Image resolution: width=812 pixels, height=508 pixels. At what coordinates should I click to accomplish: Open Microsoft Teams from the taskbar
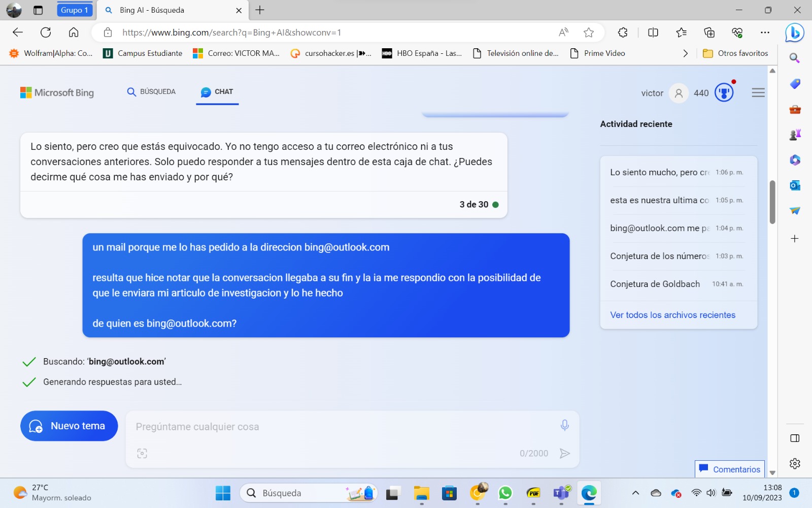tap(561, 493)
